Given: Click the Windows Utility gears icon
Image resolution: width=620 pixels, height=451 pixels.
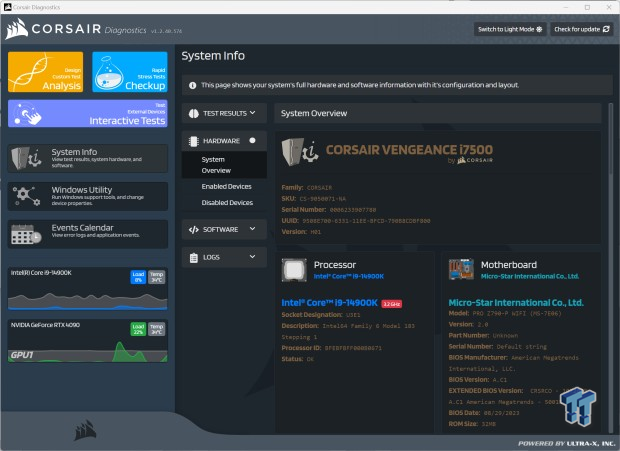Looking at the screenshot, I should coord(26,196).
